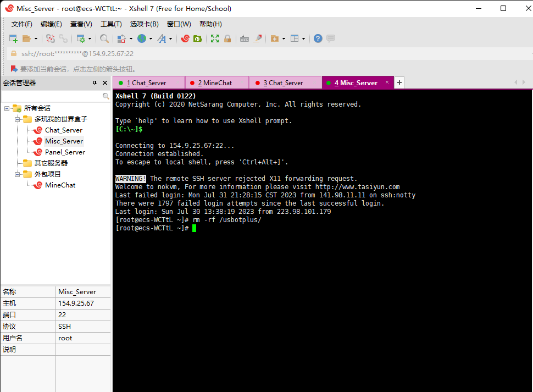
Task: Click the virtual keyboard toolbar icon
Action: coord(245,38)
